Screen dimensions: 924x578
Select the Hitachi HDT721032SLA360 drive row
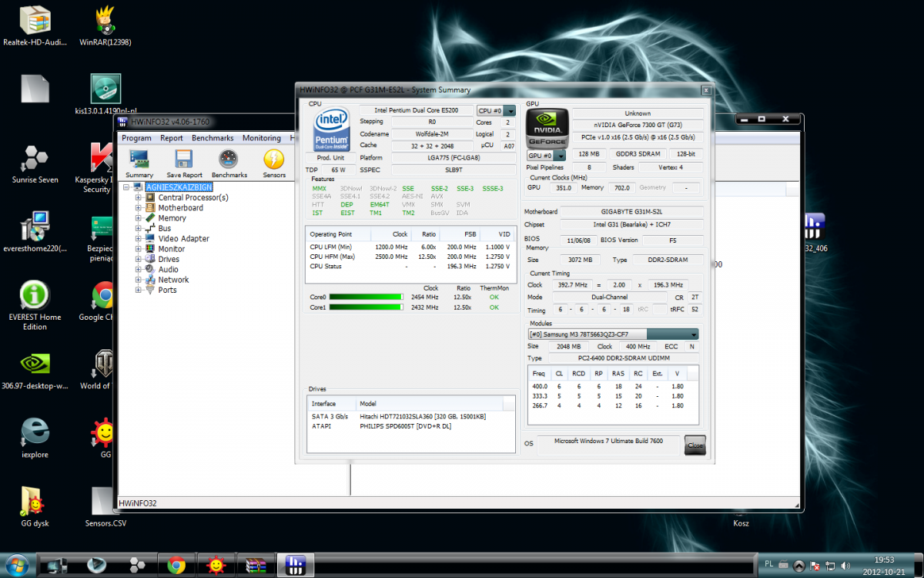(410, 416)
